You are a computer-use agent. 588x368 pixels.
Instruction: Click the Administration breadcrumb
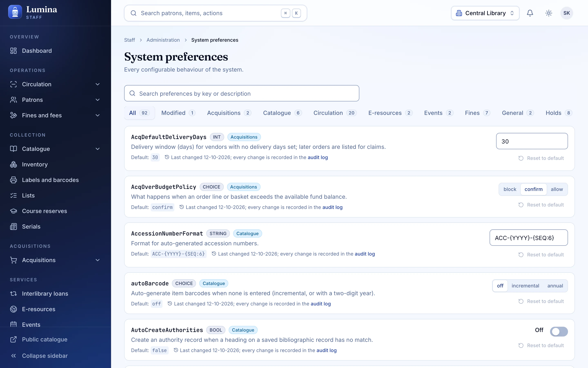(x=163, y=40)
